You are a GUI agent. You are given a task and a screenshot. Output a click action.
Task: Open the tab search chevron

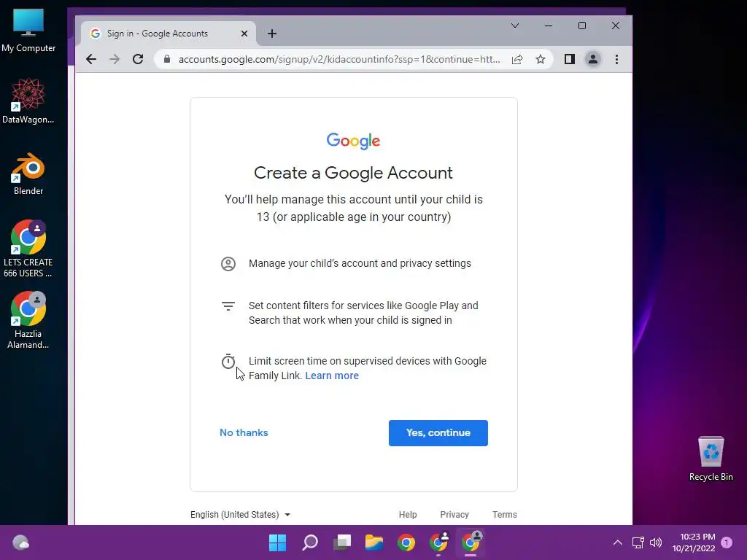point(515,26)
